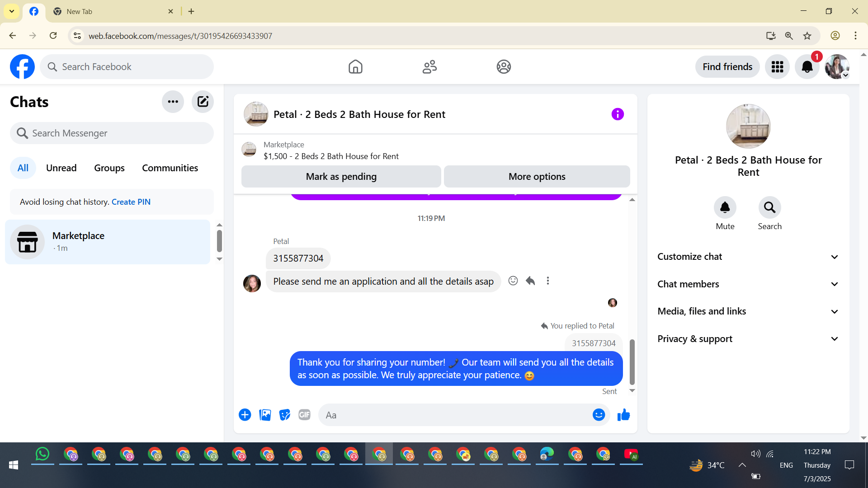Switch to Unread chats tab
The image size is (868, 488).
coord(61,168)
